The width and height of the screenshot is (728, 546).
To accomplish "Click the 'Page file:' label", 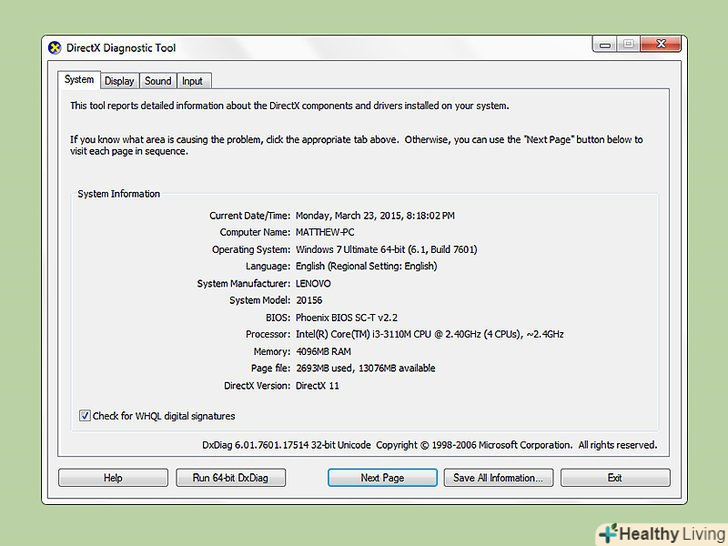I will point(271,368).
